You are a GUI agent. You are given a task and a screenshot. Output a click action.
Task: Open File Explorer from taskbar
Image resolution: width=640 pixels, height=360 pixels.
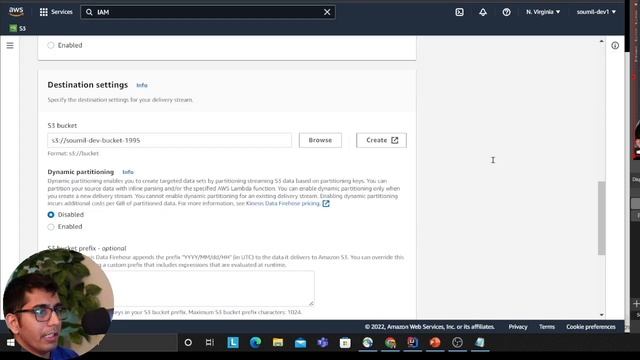point(278,343)
